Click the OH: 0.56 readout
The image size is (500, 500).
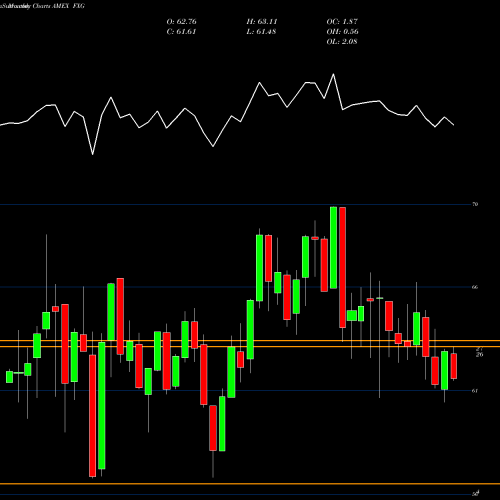point(342,32)
